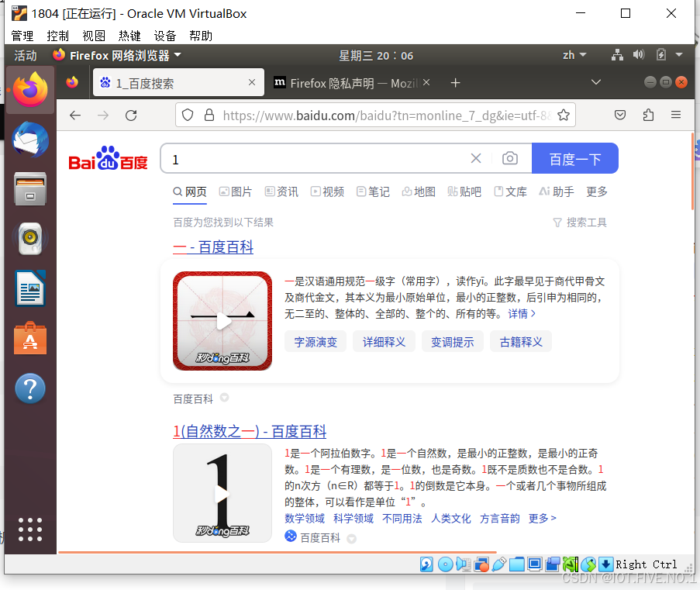Click the padlock site info icon
The width and height of the screenshot is (700, 590).
tap(209, 116)
